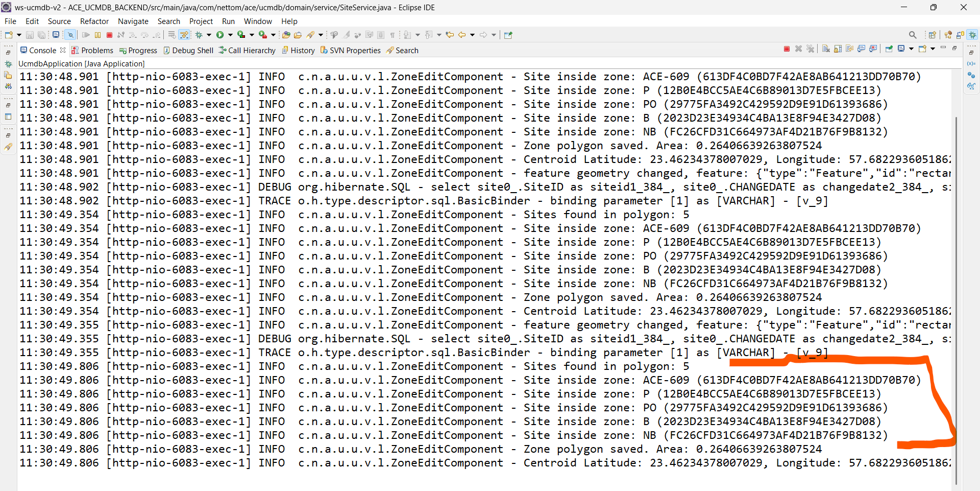This screenshot has width=980, height=491.
Task: Toggle Word Wrap in the Console toolbar
Action: [x=850, y=49]
